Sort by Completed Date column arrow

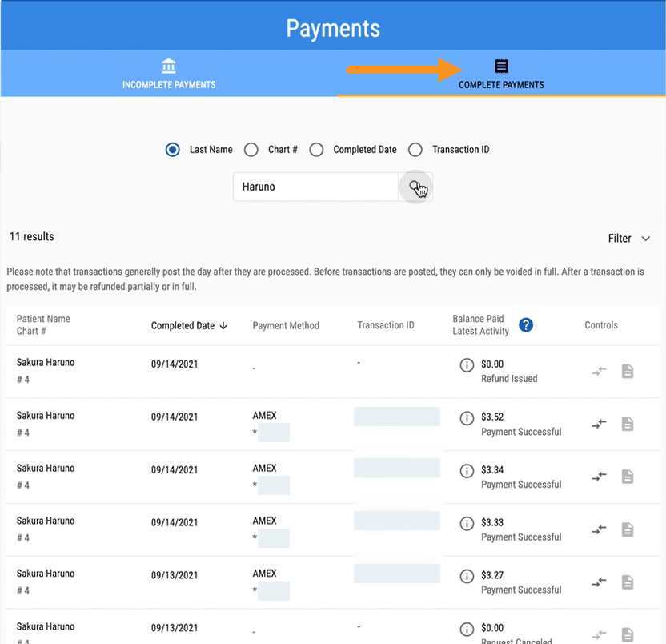pyautogui.click(x=223, y=325)
